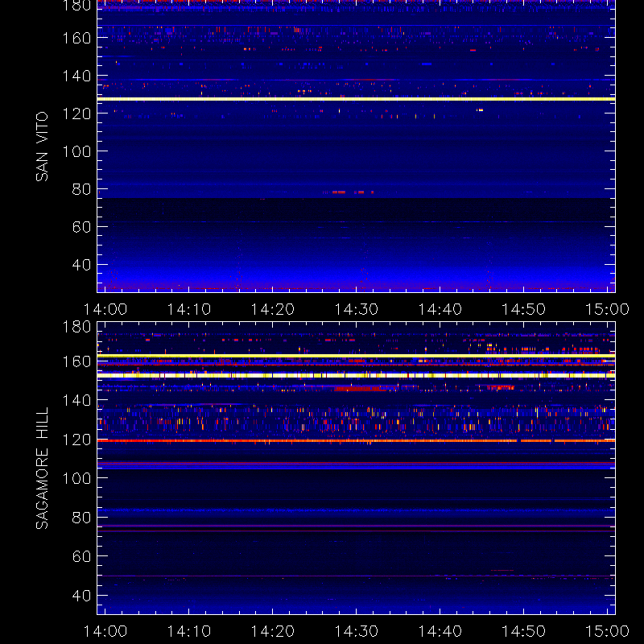Click 14:30 time label under Sagamore Hill plot
Viewport: 644px width, 644px height.
click(x=356, y=631)
